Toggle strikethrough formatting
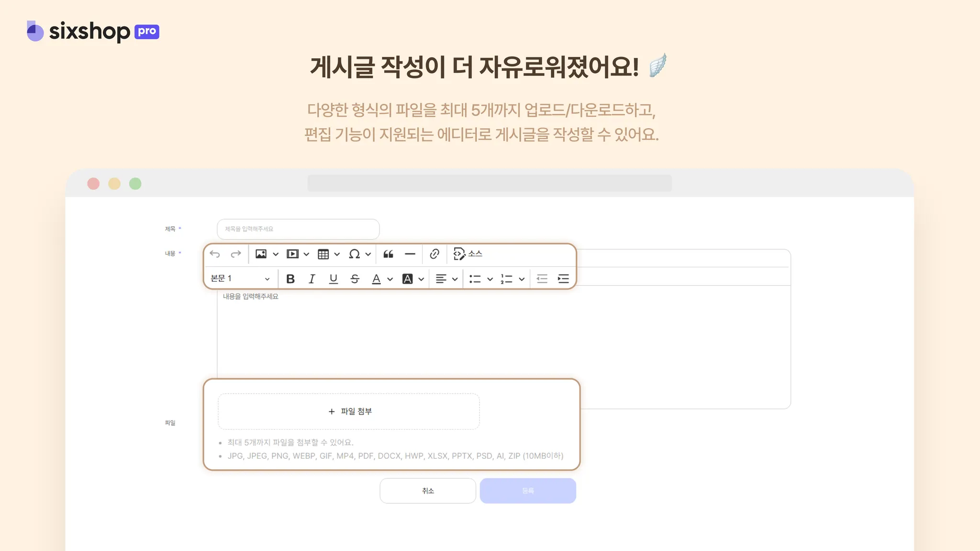980x551 pixels. [x=355, y=279]
